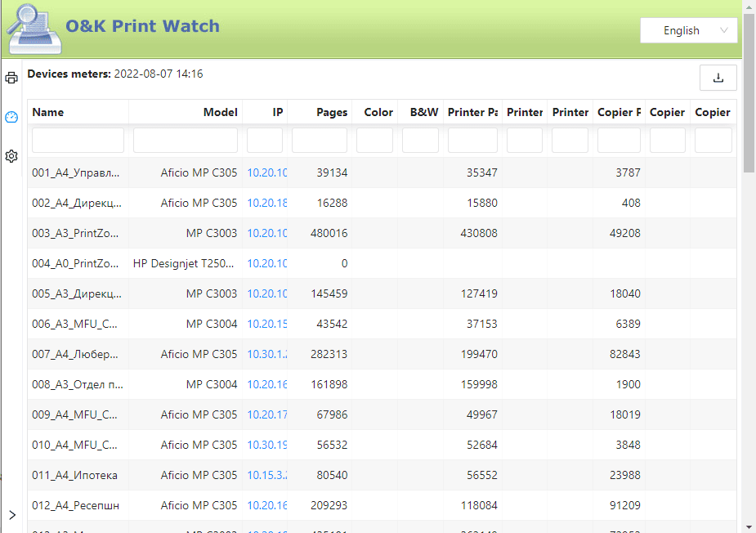Viewport: 756px width, 533px height.
Task: Click the download export button
Action: [718, 78]
